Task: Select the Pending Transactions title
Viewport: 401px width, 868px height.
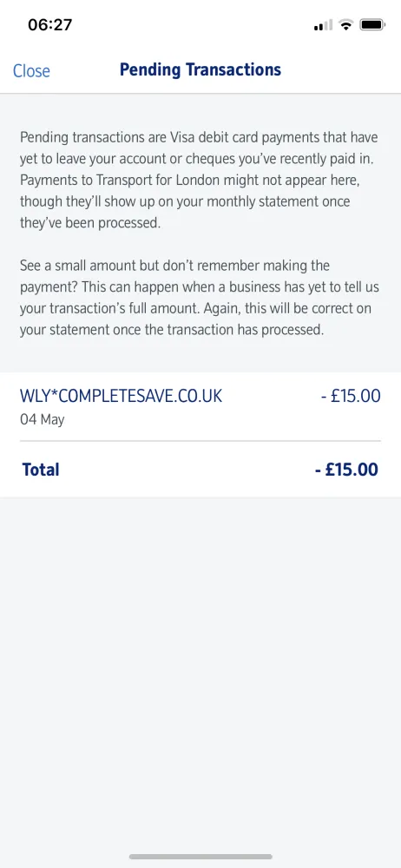Action: click(x=200, y=69)
